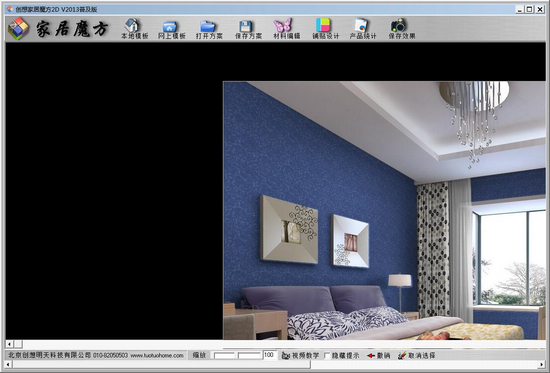Click the 保存效果 camera icon
Viewport: 550px width, 373px height.
(x=402, y=28)
